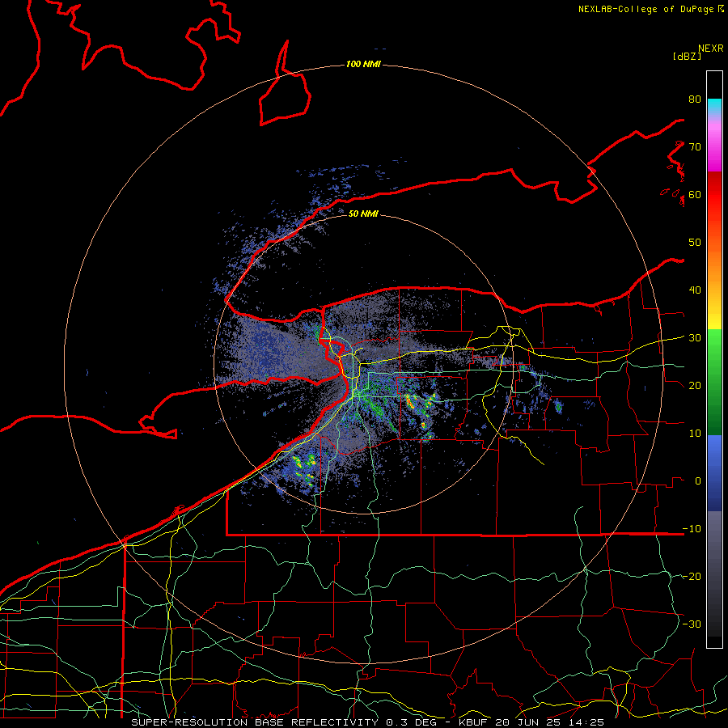
Task: Click the 80 value on dBZ scale
Action: [x=695, y=99]
